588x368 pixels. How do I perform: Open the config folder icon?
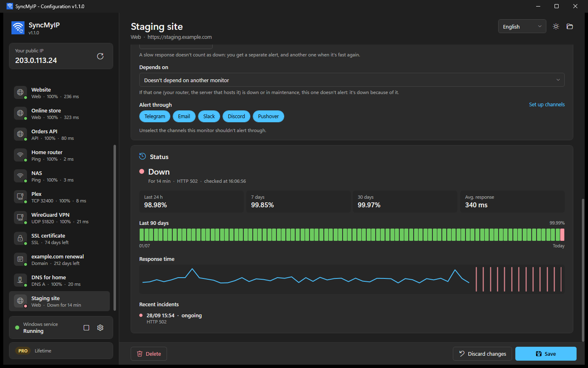pyautogui.click(x=570, y=27)
